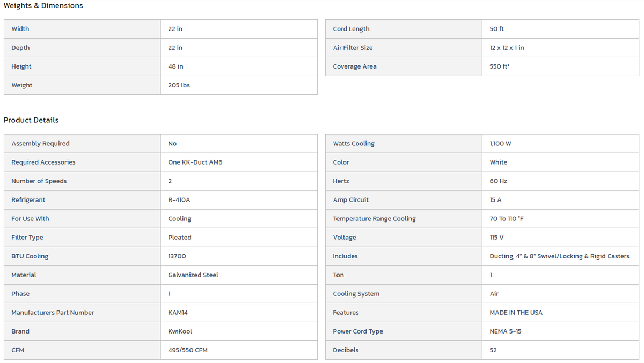Click the Weight value 205 lbs
644x363 pixels.
[179, 85]
